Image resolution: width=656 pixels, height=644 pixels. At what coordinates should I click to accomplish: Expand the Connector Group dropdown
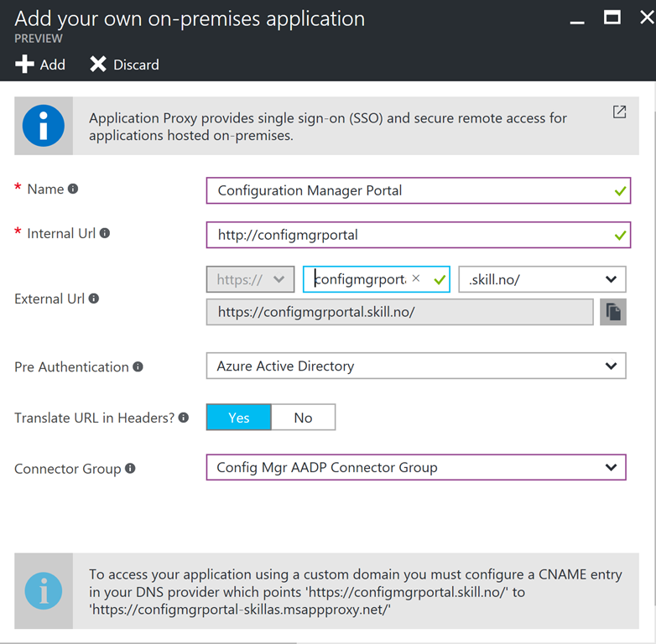click(416, 467)
